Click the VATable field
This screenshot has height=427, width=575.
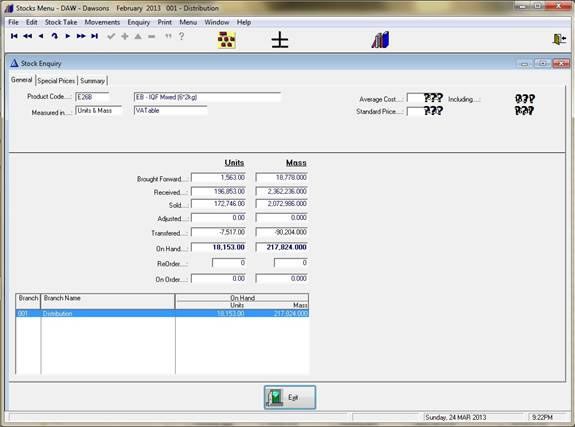pos(171,110)
